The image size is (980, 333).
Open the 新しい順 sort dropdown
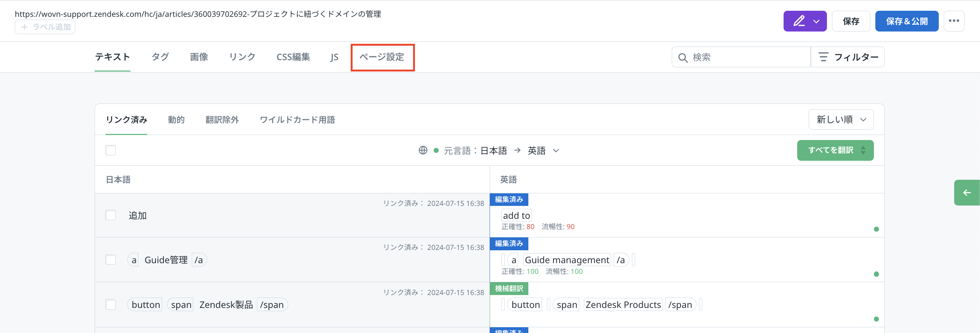point(841,120)
